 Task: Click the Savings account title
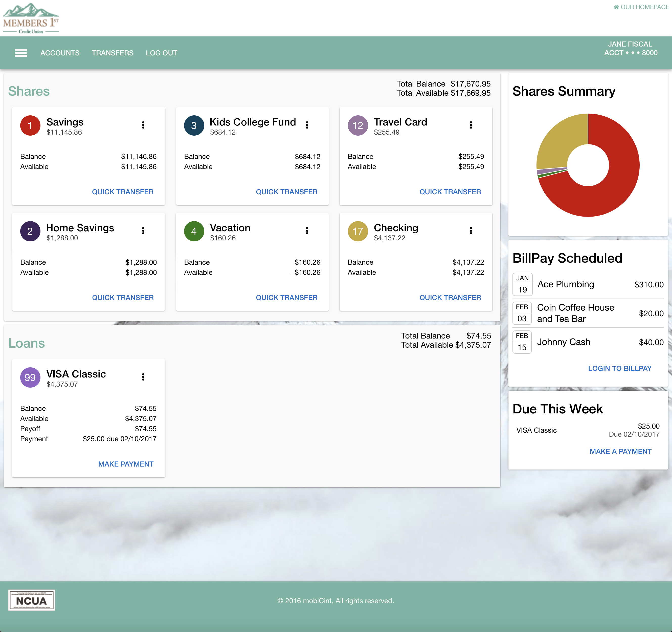coord(65,122)
